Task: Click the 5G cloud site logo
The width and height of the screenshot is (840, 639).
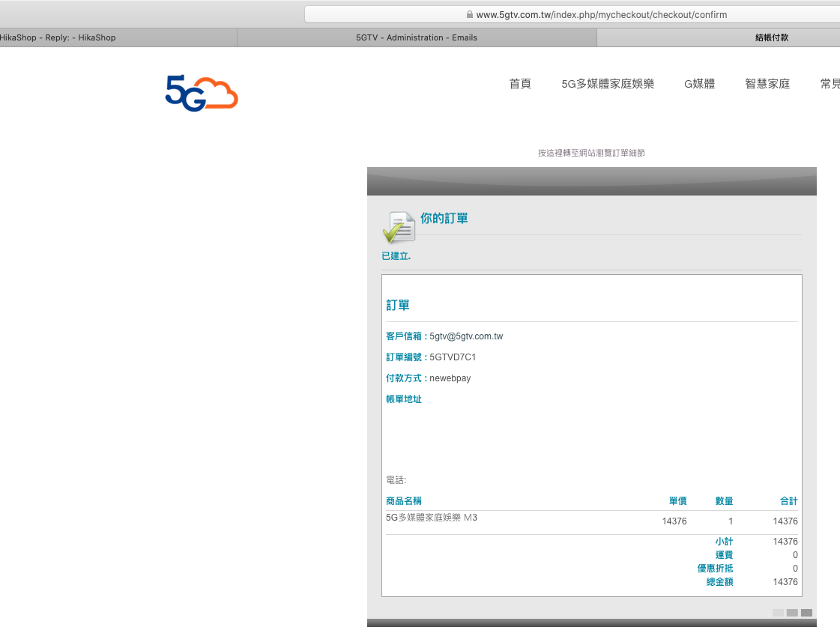Action: (x=202, y=93)
